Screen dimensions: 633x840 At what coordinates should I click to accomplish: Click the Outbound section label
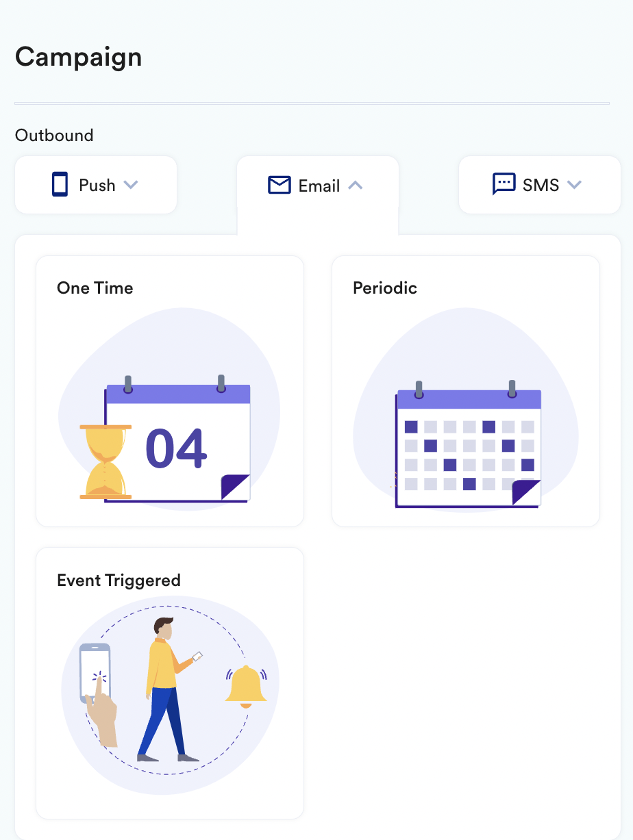coord(54,135)
